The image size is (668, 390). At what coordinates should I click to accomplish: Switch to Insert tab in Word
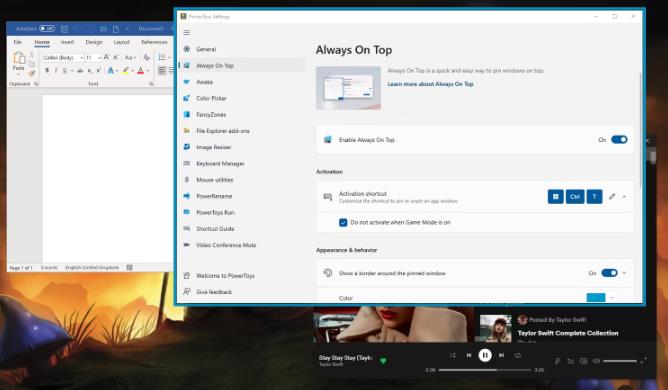tap(67, 42)
